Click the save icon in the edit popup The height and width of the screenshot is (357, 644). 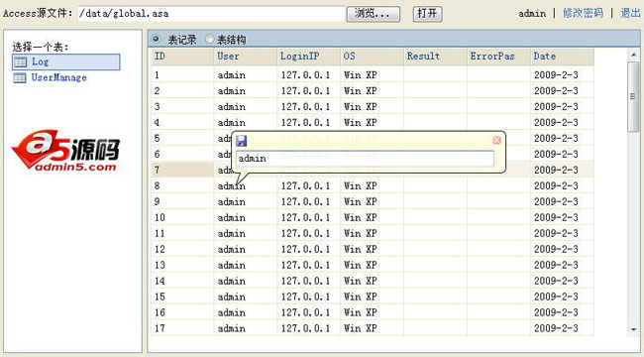[241, 141]
